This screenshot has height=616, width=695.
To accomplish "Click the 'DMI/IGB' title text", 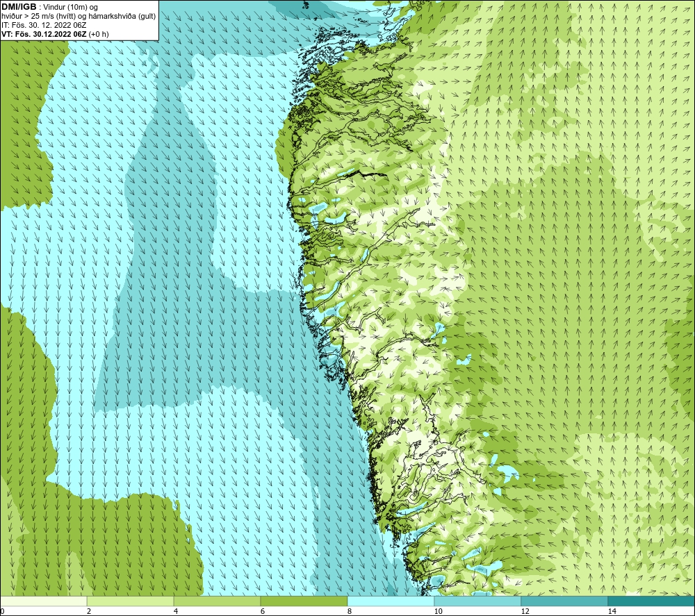I will (x=19, y=7).
